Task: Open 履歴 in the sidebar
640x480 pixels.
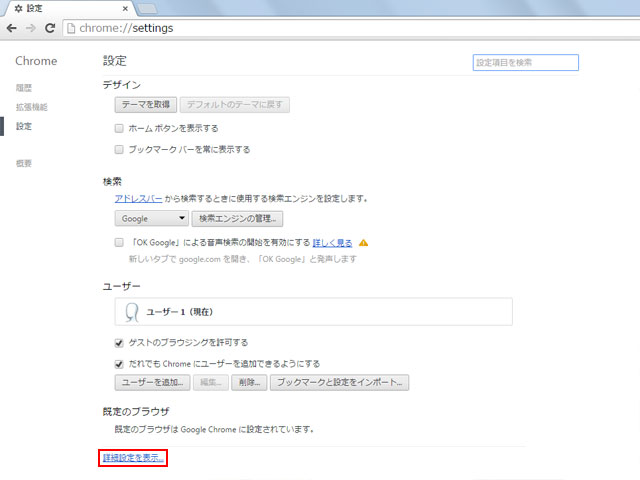Action: click(24, 88)
